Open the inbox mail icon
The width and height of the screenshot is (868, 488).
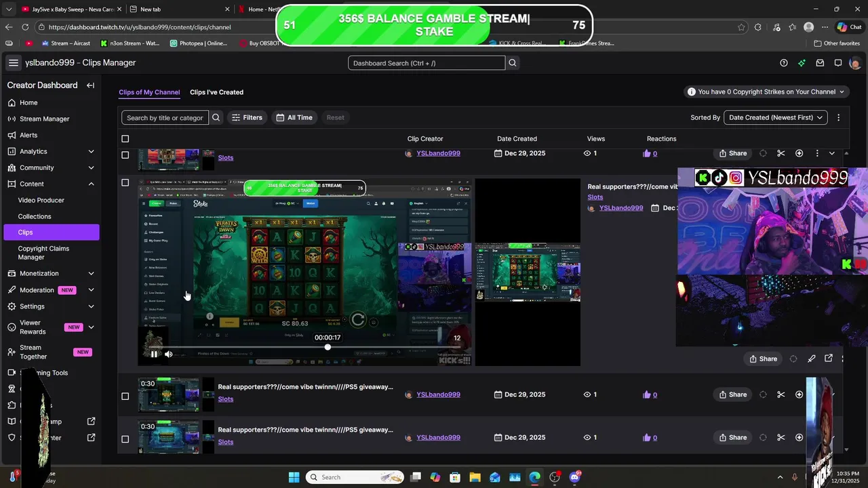pyautogui.click(x=820, y=63)
